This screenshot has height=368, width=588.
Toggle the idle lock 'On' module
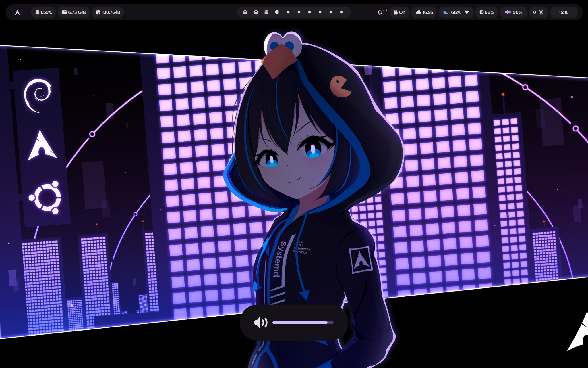tap(399, 12)
